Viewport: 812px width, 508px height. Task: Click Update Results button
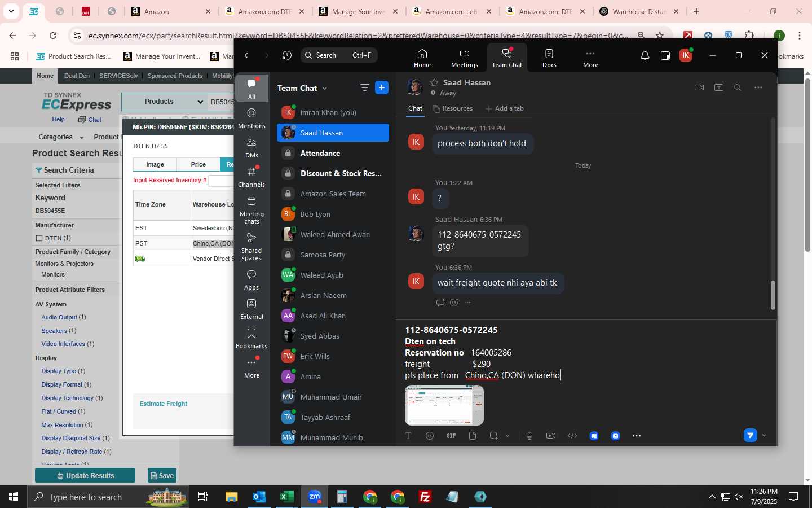(x=85, y=475)
